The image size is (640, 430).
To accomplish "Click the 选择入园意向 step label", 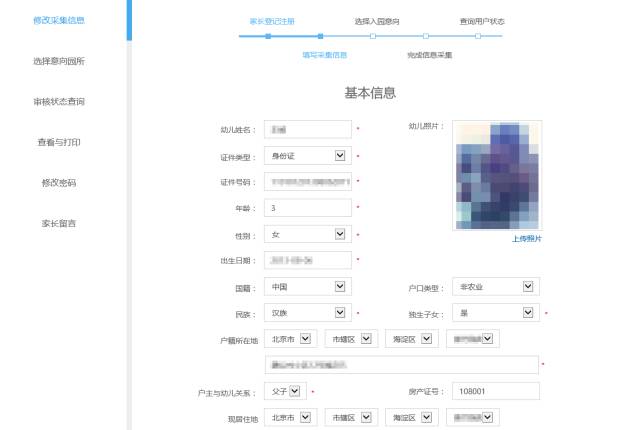I will click(x=377, y=21).
